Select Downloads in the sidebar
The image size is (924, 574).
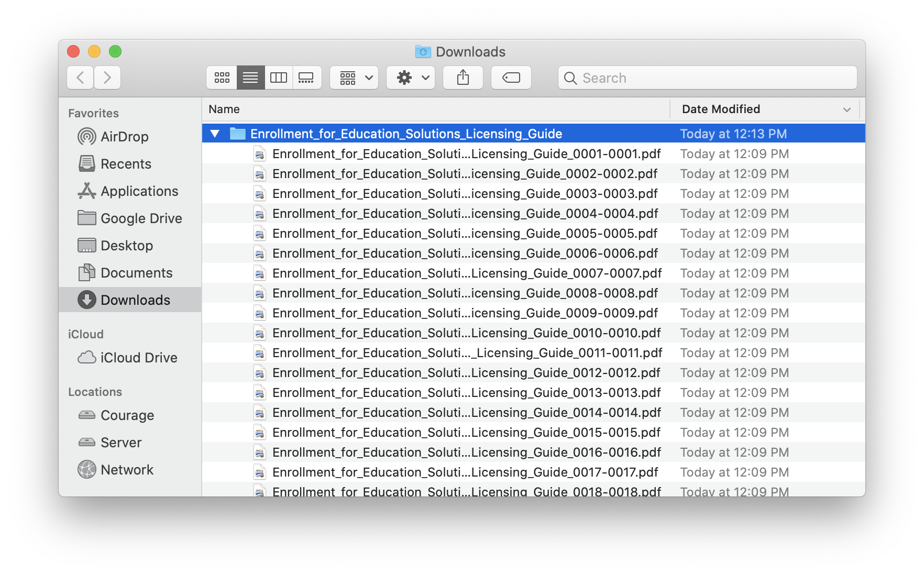(x=130, y=300)
